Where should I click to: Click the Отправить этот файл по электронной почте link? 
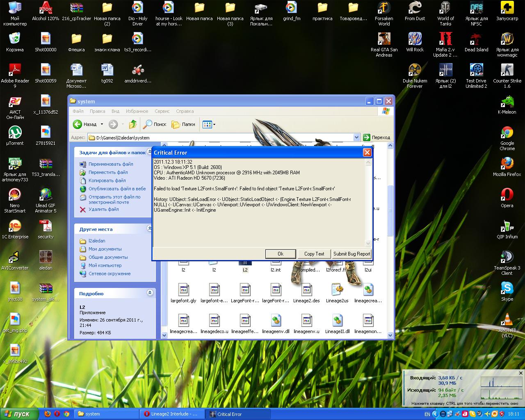(x=114, y=199)
